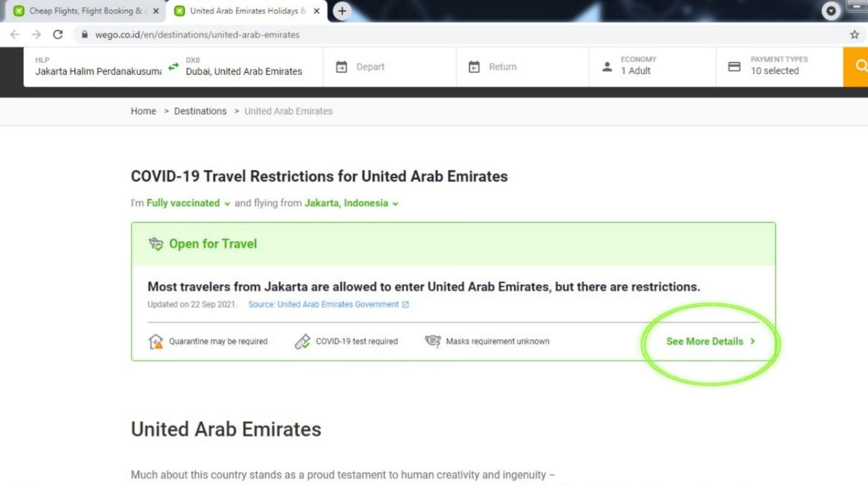
Task: Open United Arab Emirates Government source link
Action: [x=329, y=304]
